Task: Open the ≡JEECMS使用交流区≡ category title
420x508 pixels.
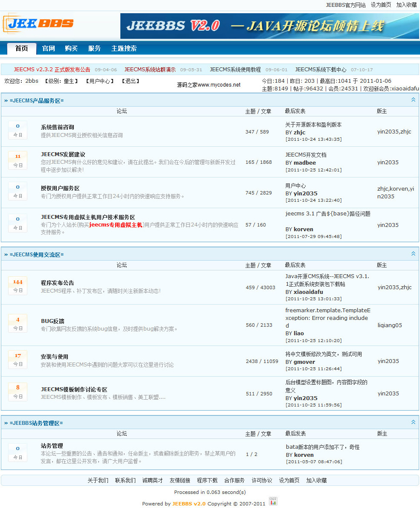Action: [x=37, y=255]
